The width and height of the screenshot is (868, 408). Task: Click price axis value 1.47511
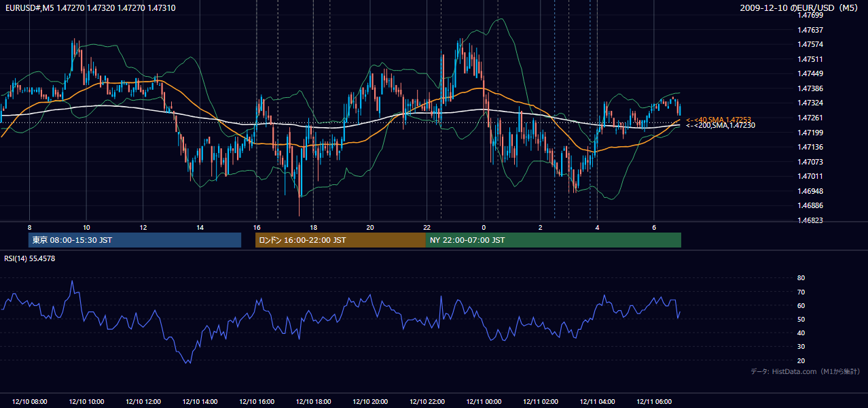tap(810, 59)
